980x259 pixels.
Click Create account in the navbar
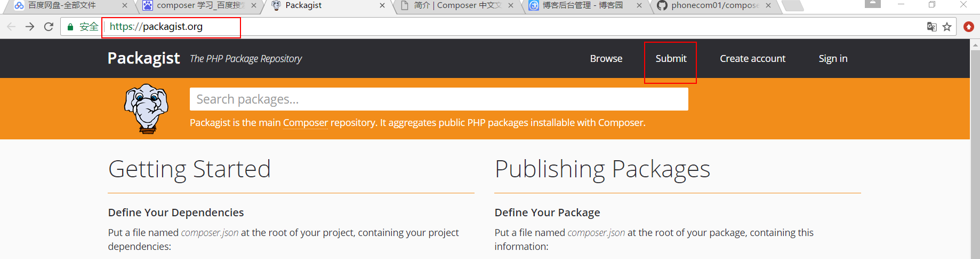pos(752,59)
